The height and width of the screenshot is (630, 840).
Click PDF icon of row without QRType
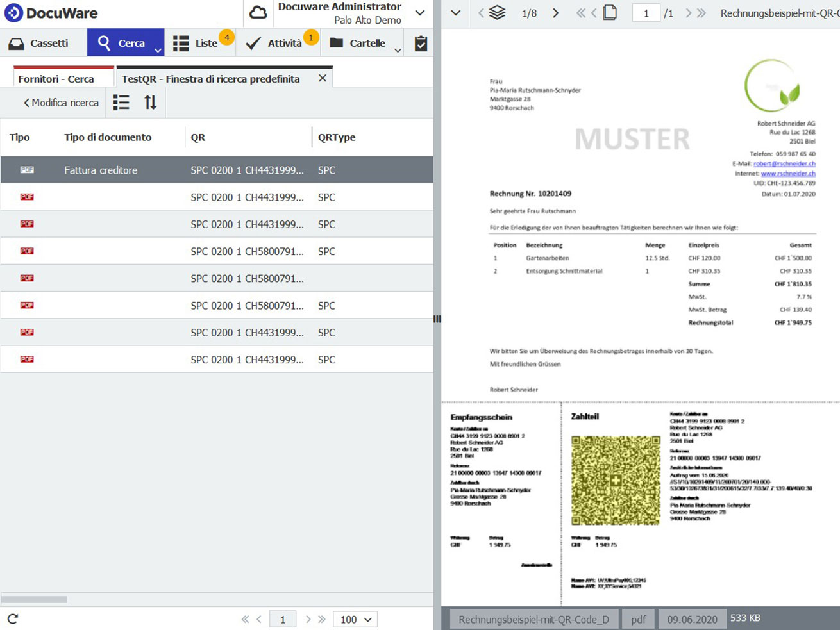[27, 278]
